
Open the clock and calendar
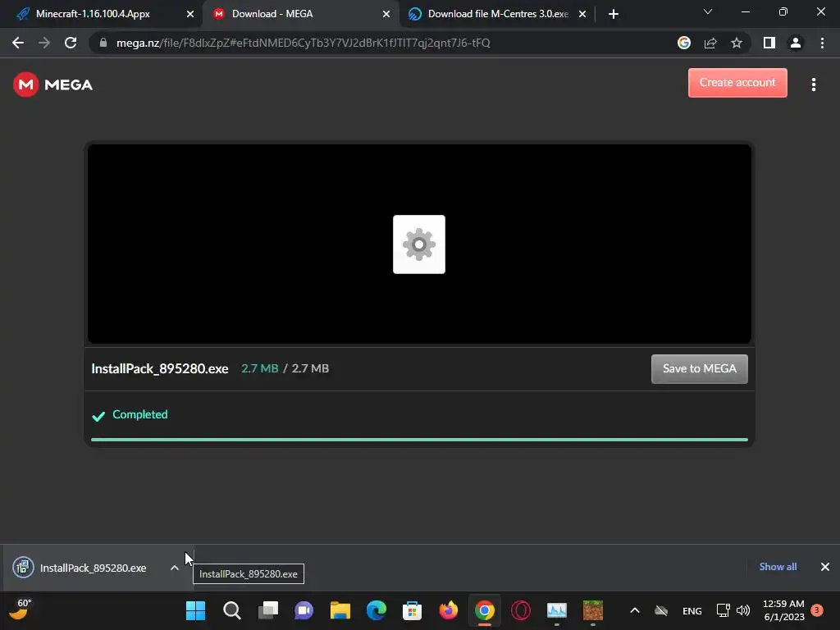783,610
